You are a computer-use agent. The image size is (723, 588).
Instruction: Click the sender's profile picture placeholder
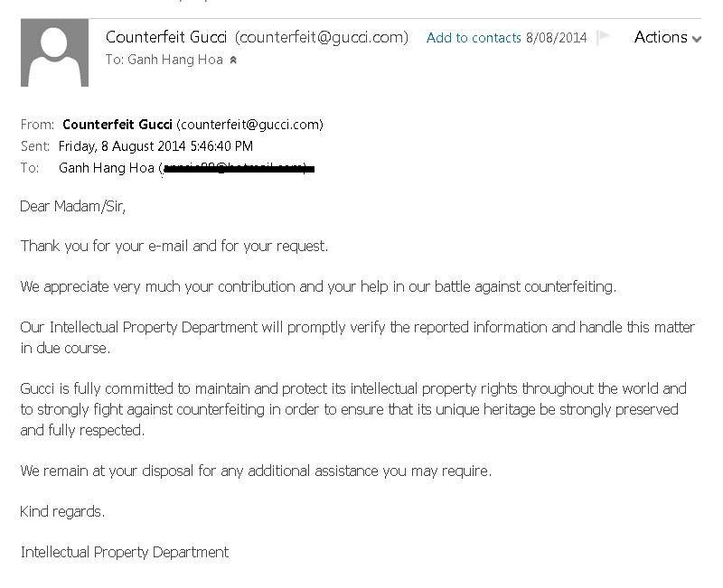coord(54,53)
